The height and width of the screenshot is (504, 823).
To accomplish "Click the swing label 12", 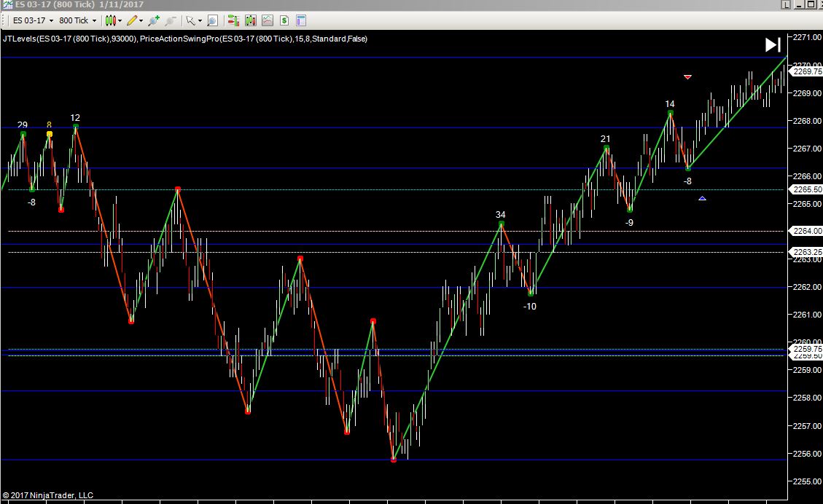I will point(75,117).
